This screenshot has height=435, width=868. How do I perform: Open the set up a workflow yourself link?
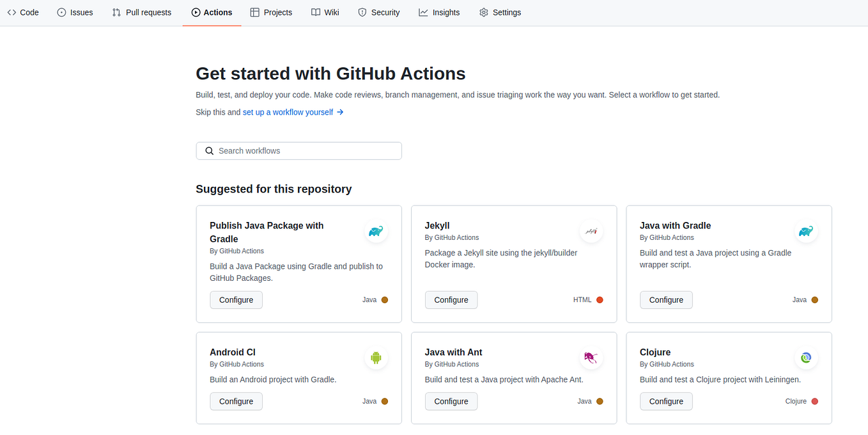(x=287, y=112)
